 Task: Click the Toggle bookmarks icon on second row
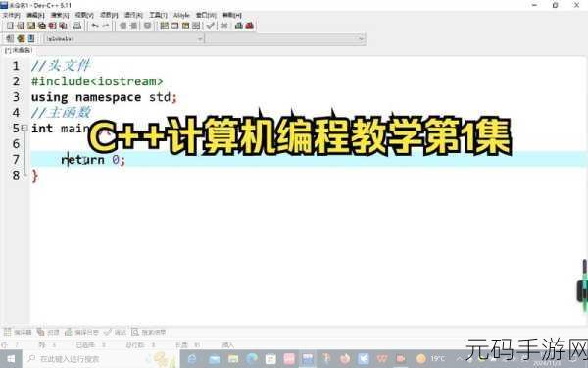(x=31, y=38)
